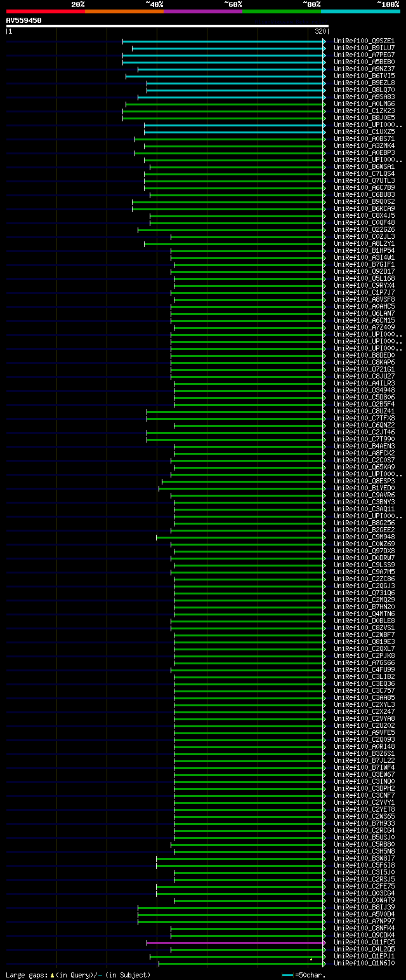Select the UniRef100_C3C757 label

(x=364, y=691)
